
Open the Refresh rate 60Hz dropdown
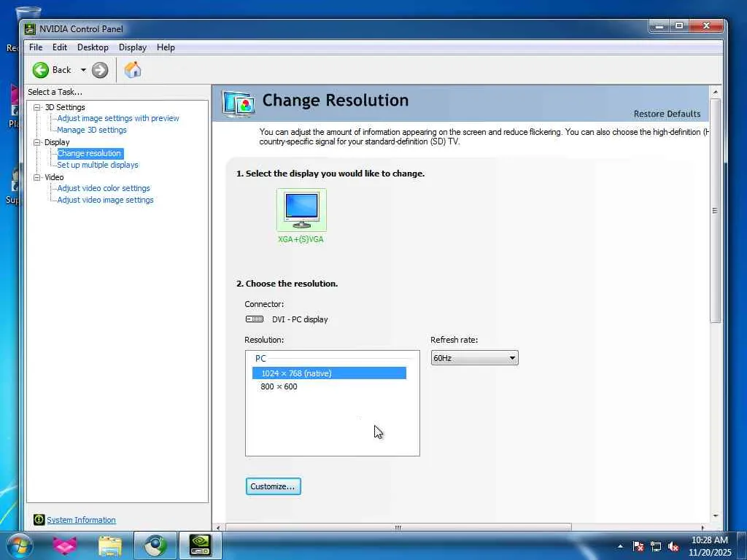[474, 358]
